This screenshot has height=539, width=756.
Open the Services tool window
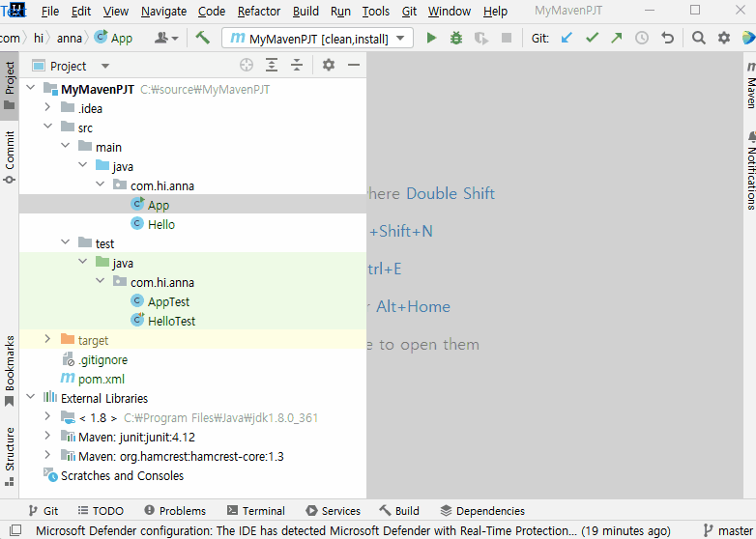(x=334, y=511)
